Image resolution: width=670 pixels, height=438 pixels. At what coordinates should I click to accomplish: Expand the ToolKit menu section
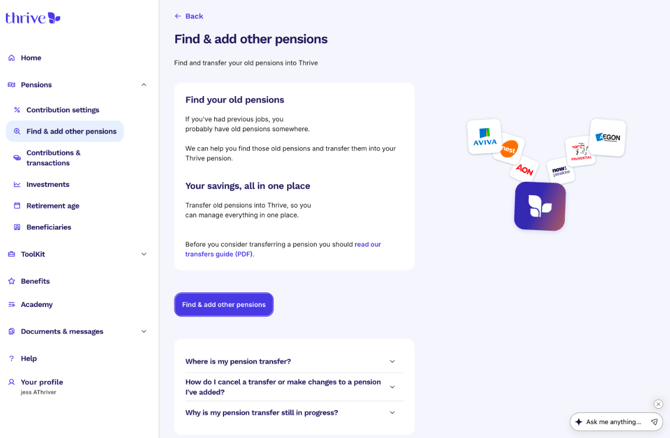tap(143, 254)
